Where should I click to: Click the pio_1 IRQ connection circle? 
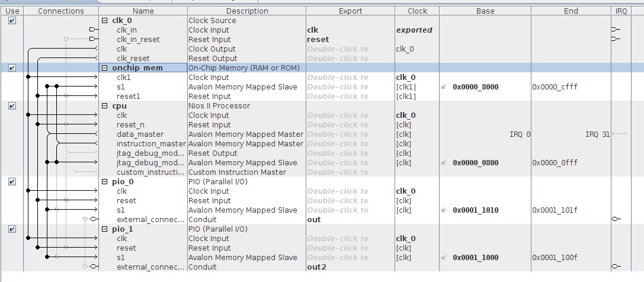(x=616, y=267)
